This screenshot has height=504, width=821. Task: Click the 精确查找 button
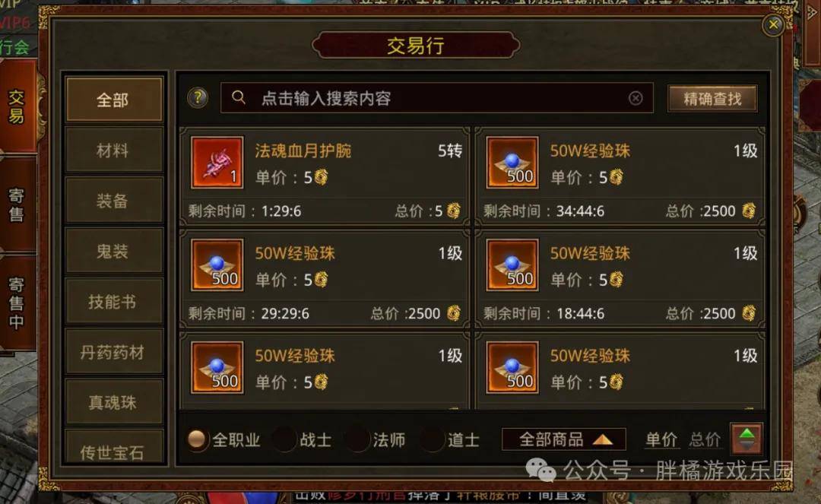(712, 98)
